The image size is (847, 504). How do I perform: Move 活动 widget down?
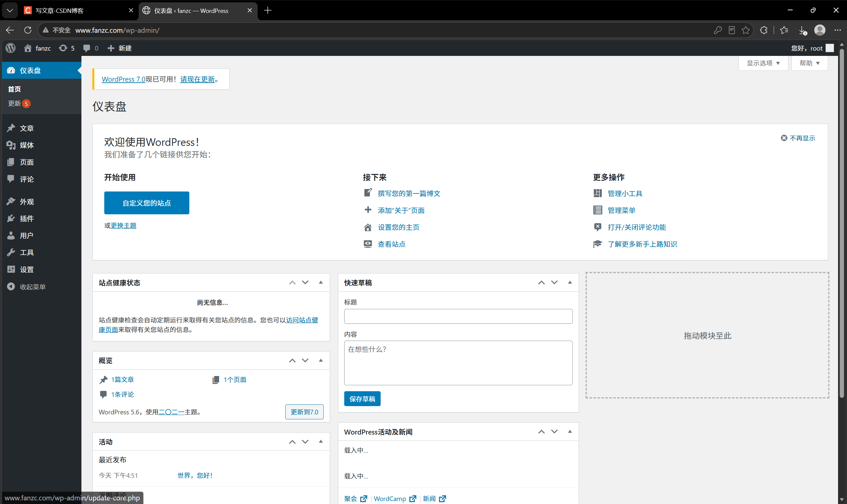pos(305,441)
